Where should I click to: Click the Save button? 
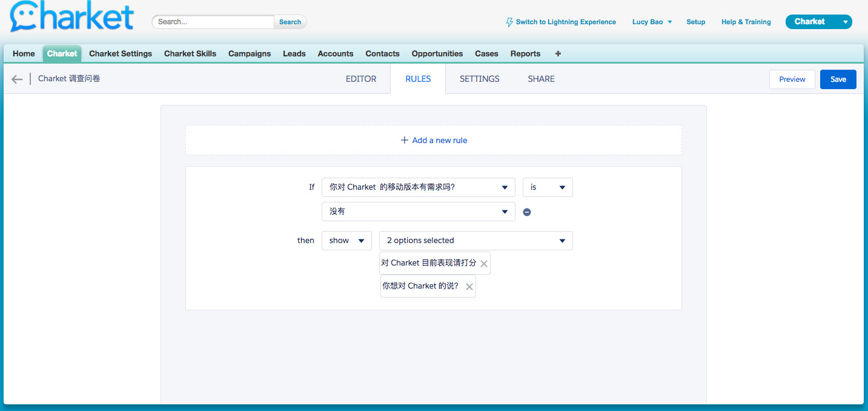pyautogui.click(x=838, y=79)
